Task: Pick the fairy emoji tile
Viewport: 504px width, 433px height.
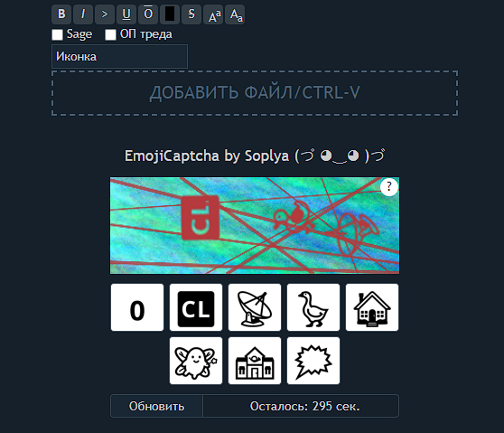Action: [196, 361]
